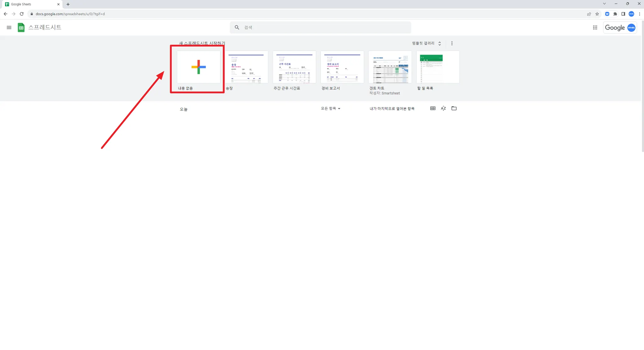Open the Google apps grid
644x350 pixels.
point(595,28)
